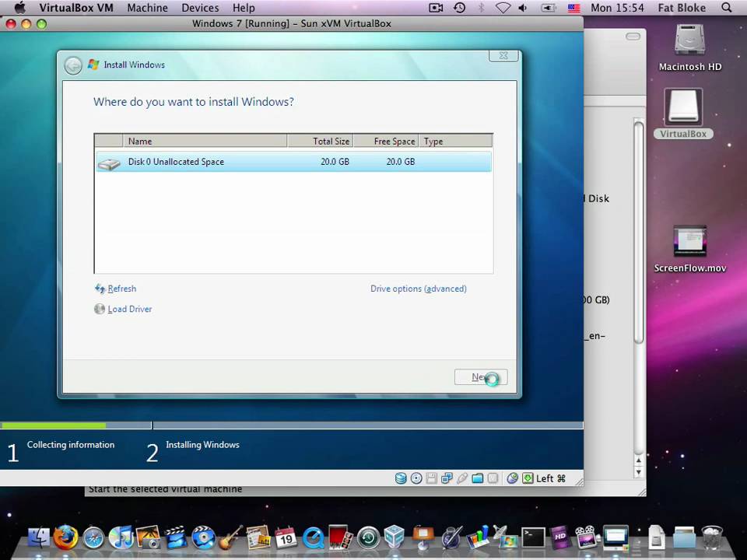Click the battery icon in menu bar
Screen dimensions: 747x560
click(549, 8)
